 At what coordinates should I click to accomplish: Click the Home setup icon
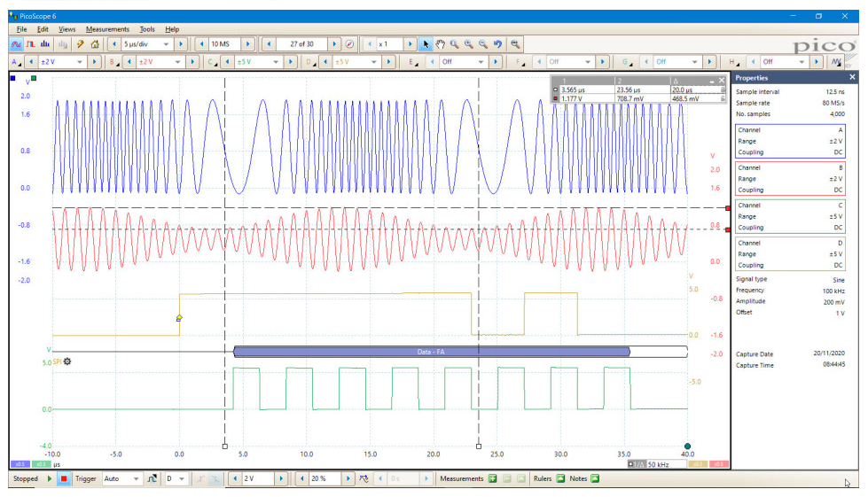click(x=95, y=44)
